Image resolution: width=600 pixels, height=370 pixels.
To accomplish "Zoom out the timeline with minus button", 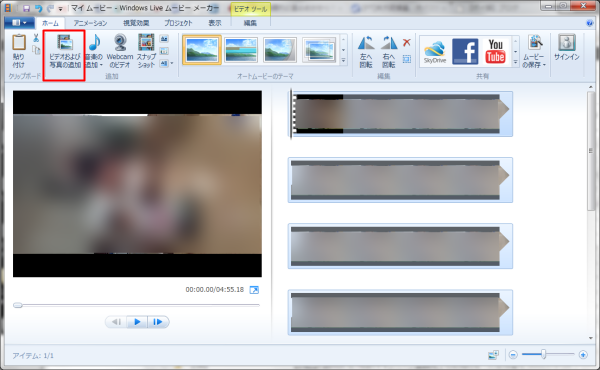I will coord(513,355).
